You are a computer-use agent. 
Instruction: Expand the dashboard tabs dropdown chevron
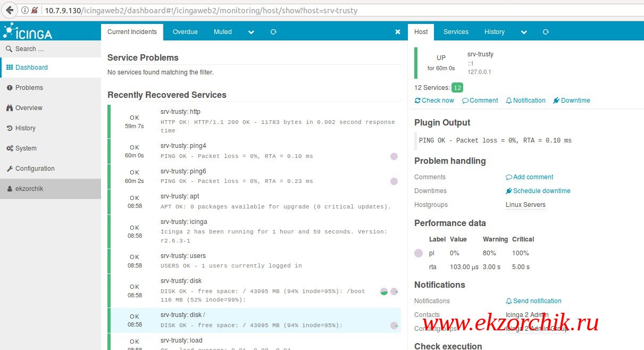[x=251, y=32]
